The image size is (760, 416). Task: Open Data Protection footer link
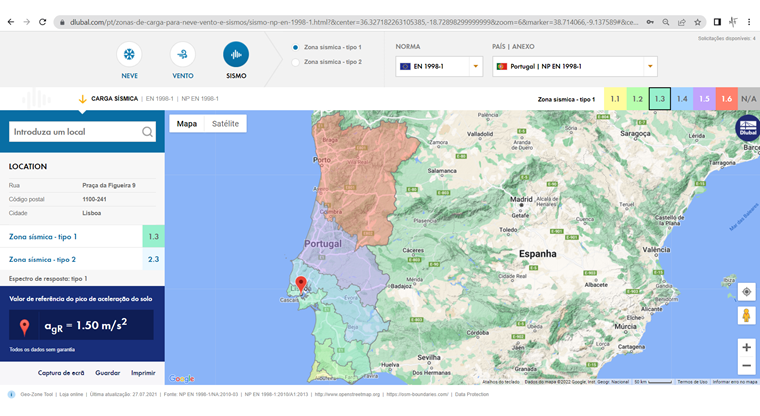coord(472,394)
